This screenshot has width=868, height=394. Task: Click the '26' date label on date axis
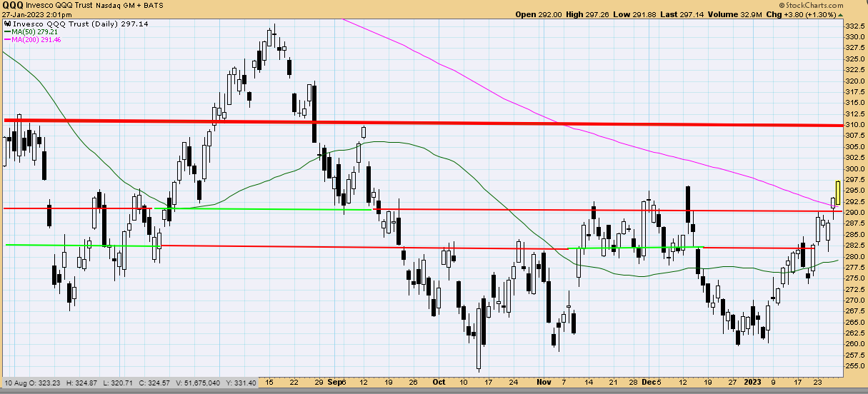tap(414, 382)
